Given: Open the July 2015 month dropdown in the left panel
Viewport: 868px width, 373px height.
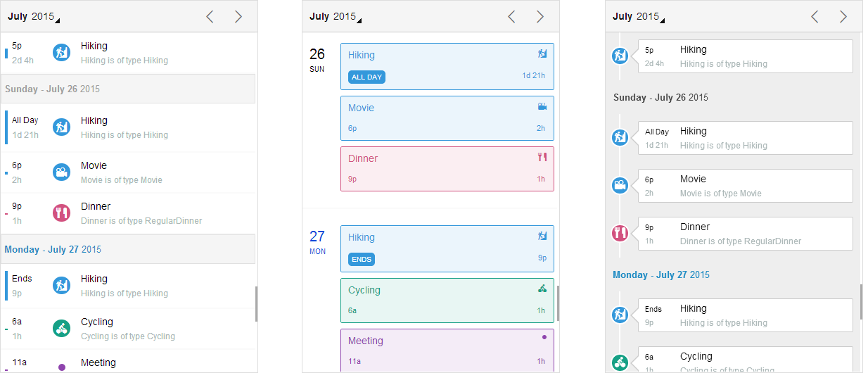Looking at the screenshot, I should [34, 16].
